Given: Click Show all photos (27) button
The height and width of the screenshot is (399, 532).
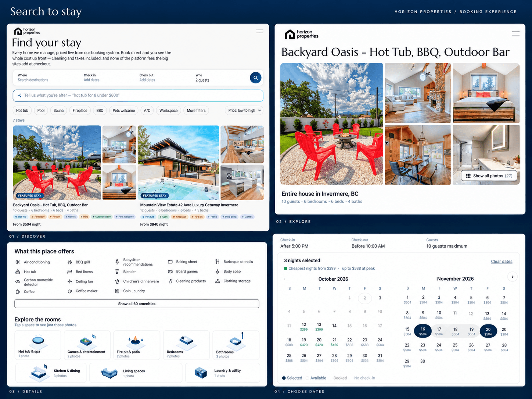Looking at the screenshot, I should click(x=489, y=176).
